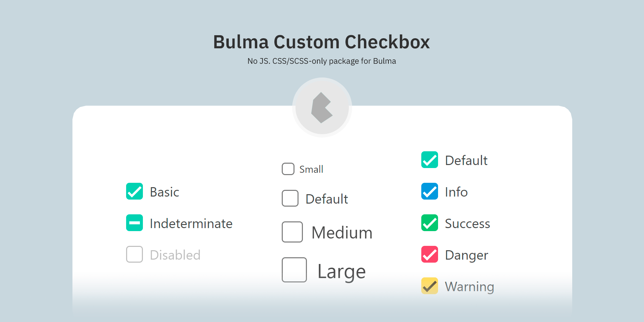This screenshot has height=322, width=644.
Task: Uncheck the red Danger checkbox
Action: (x=430, y=254)
